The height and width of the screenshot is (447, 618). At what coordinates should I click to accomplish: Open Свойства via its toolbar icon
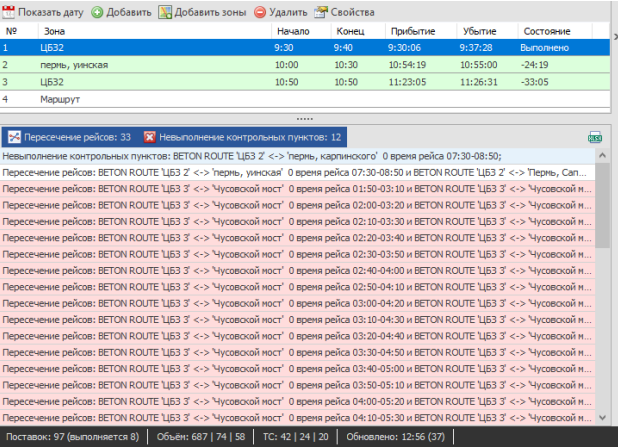click(x=321, y=12)
